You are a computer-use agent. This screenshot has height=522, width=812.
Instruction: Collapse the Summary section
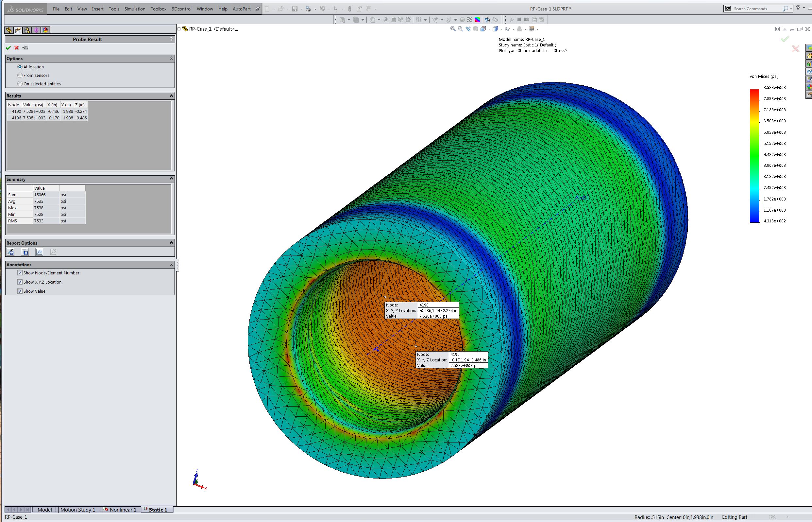coord(171,179)
